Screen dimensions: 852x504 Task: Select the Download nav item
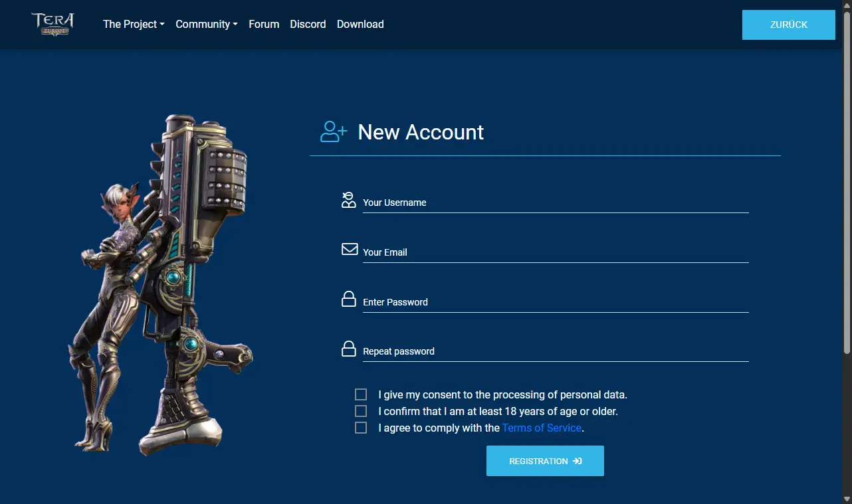pyautogui.click(x=360, y=24)
